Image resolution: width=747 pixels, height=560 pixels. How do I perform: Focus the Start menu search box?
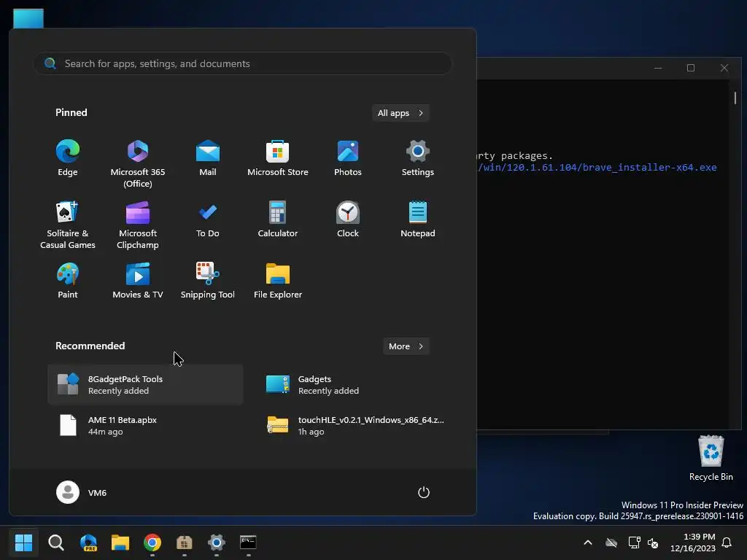(243, 63)
